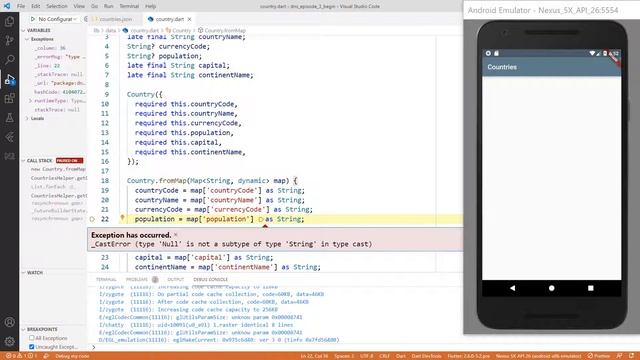Select the List.forEach call stack frame
Screen dimensions: 640x360
click(53, 187)
